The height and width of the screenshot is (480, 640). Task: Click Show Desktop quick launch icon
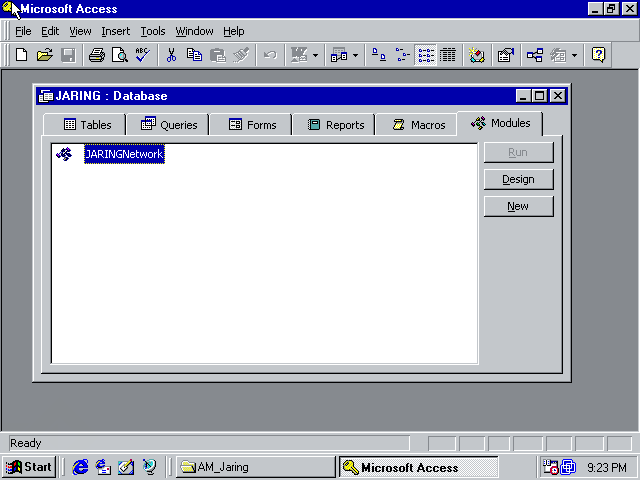126,467
